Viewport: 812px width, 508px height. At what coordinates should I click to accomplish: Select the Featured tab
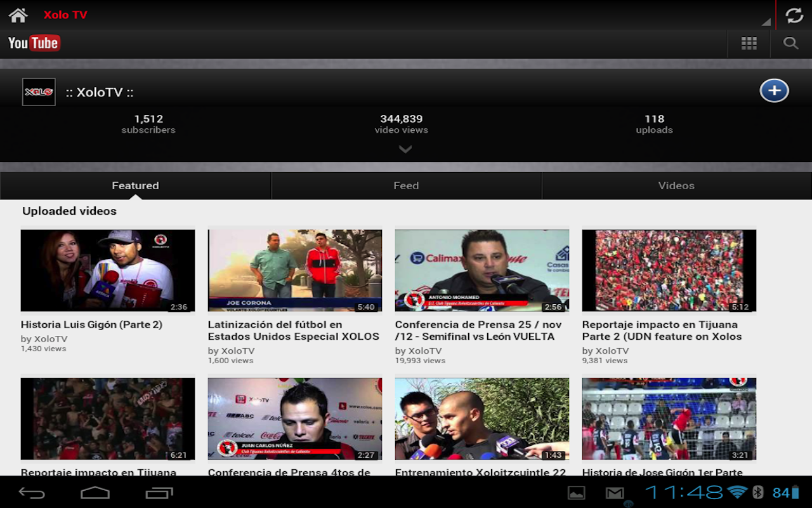pos(135,185)
